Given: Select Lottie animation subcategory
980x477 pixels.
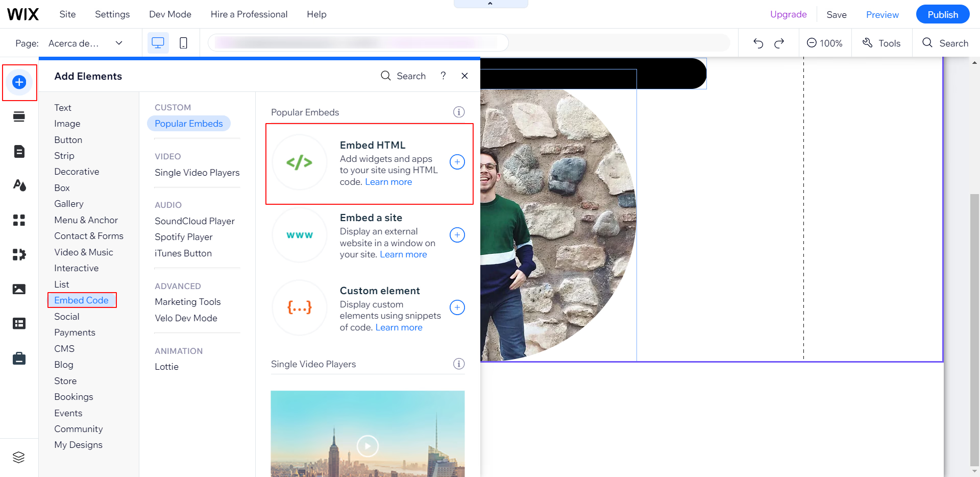Looking at the screenshot, I should point(166,367).
